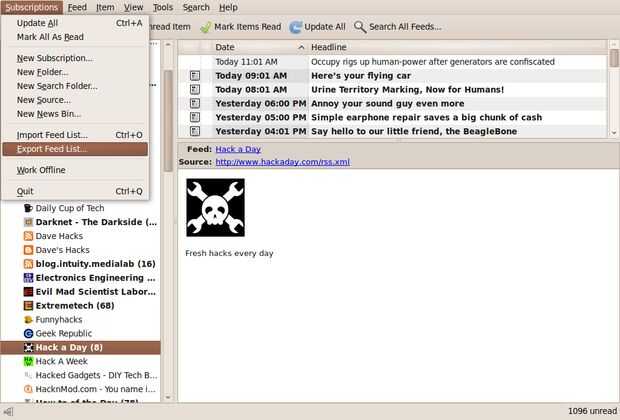Choose Export Feed List... entry
The width and height of the screenshot is (620, 420).
[x=75, y=149]
